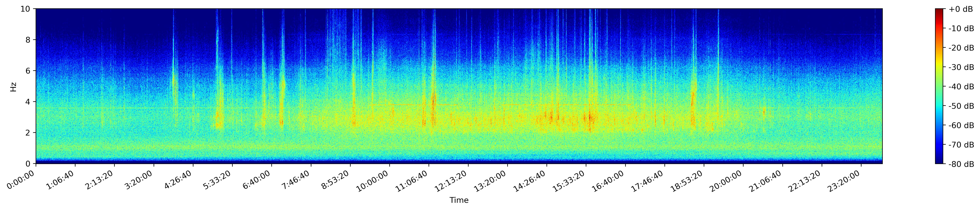Click the dark blue bottom of colorbar
Screen dimensions: 980x210
[x=939, y=162]
